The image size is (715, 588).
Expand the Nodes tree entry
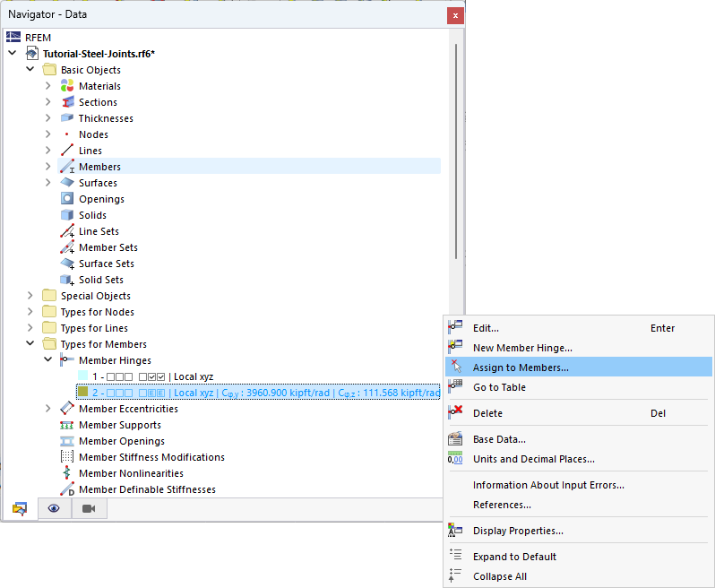pyautogui.click(x=47, y=134)
